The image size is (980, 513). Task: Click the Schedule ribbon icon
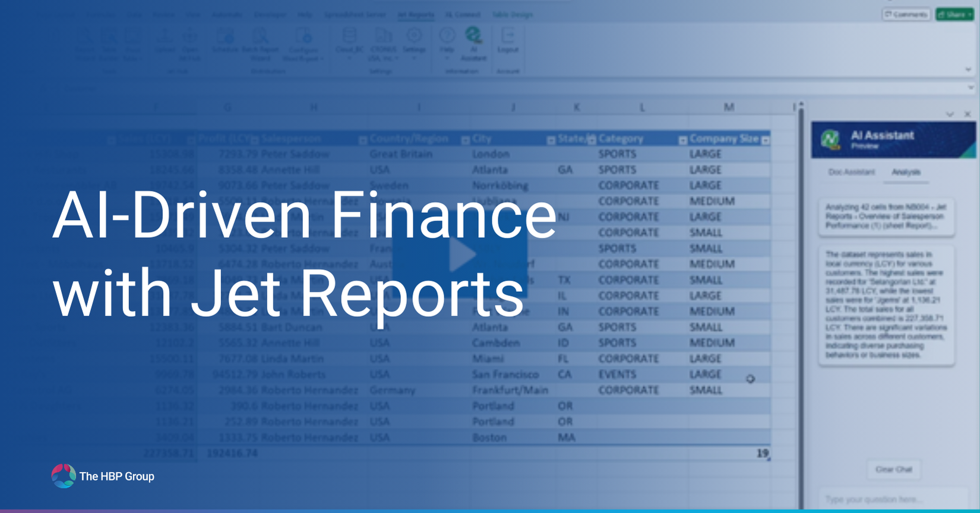coord(225,40)
